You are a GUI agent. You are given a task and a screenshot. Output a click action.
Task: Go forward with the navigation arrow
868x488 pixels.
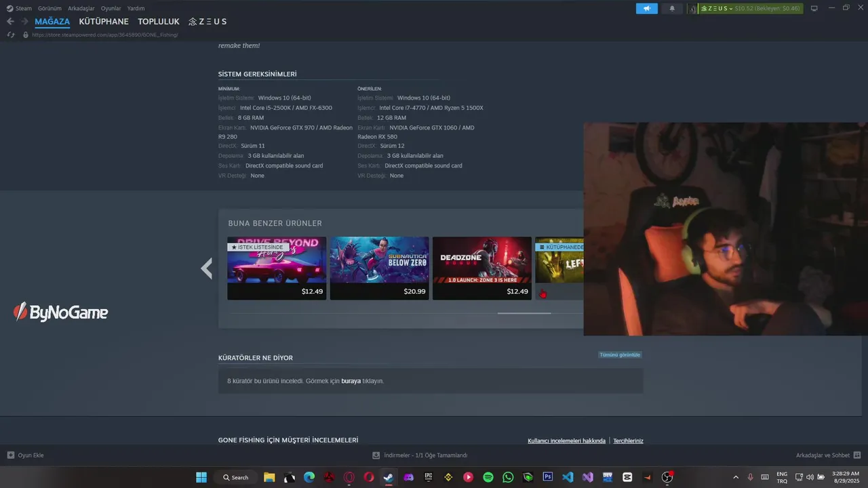24,22
